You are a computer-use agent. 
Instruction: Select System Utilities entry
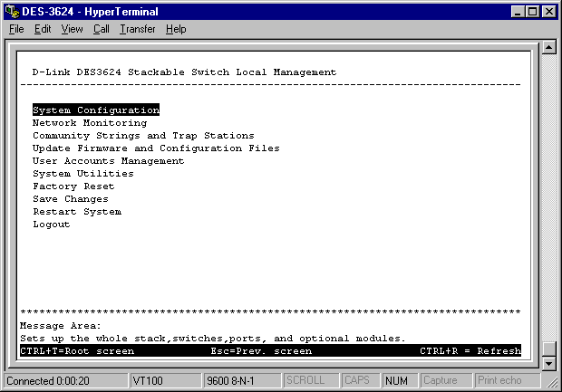click(82, 174)
